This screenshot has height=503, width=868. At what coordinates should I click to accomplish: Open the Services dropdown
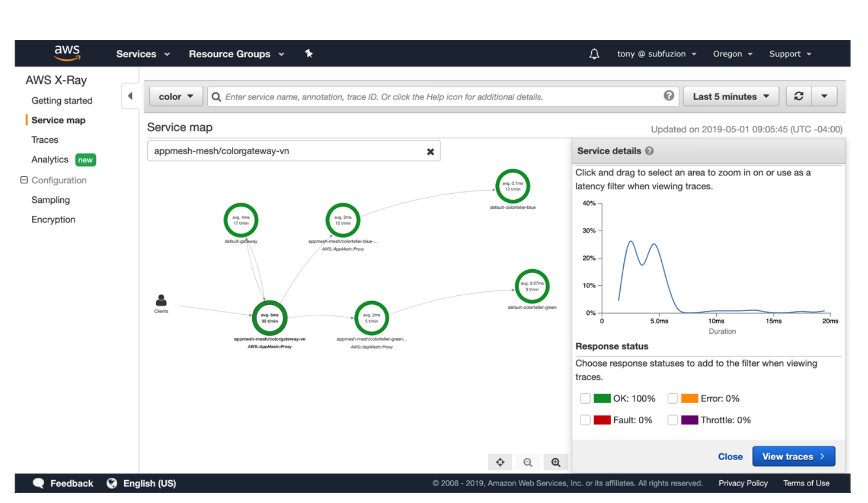pyautogui.click(x=143, y=54)
